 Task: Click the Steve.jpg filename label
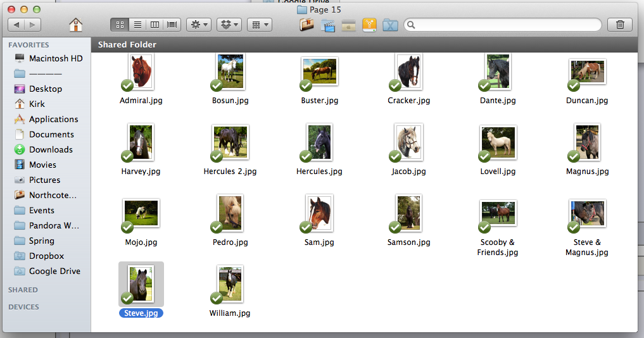pos(141,313)
